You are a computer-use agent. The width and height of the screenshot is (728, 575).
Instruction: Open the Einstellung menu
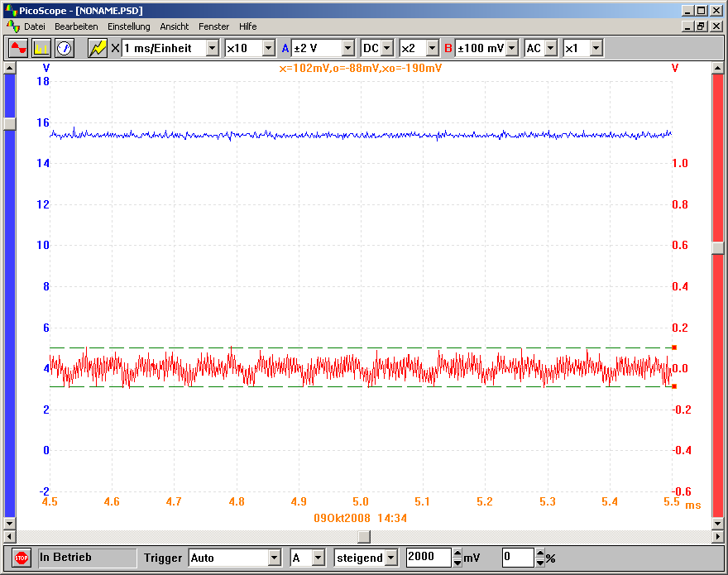tap(129, 26)
